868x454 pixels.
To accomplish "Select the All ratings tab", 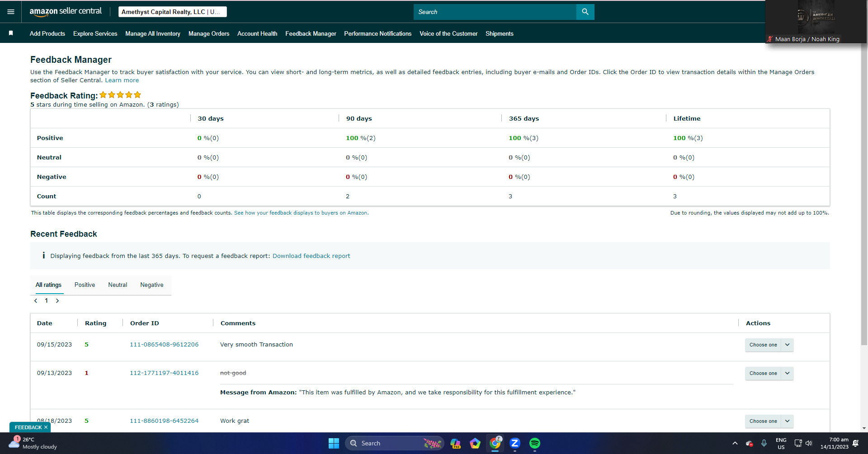I will point(48,285).
